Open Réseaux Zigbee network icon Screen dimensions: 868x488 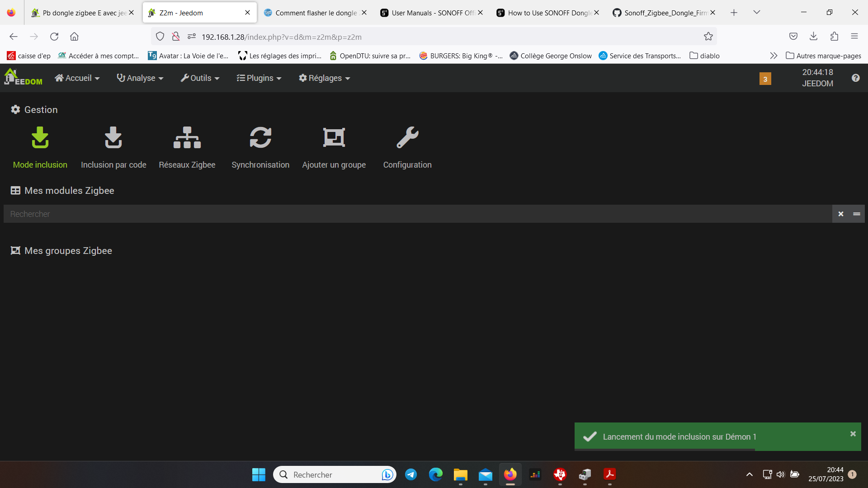pyautogui.click(x=187, y=138)
